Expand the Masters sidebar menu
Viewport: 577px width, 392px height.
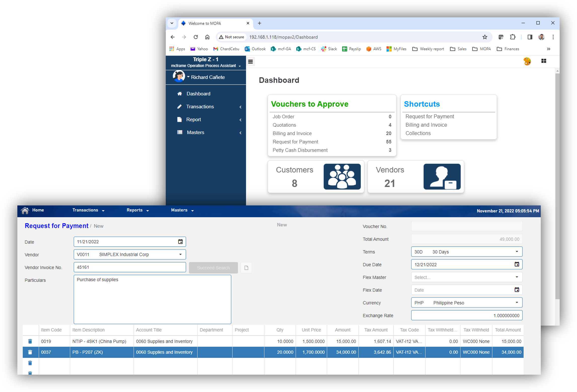coord(206,132)
